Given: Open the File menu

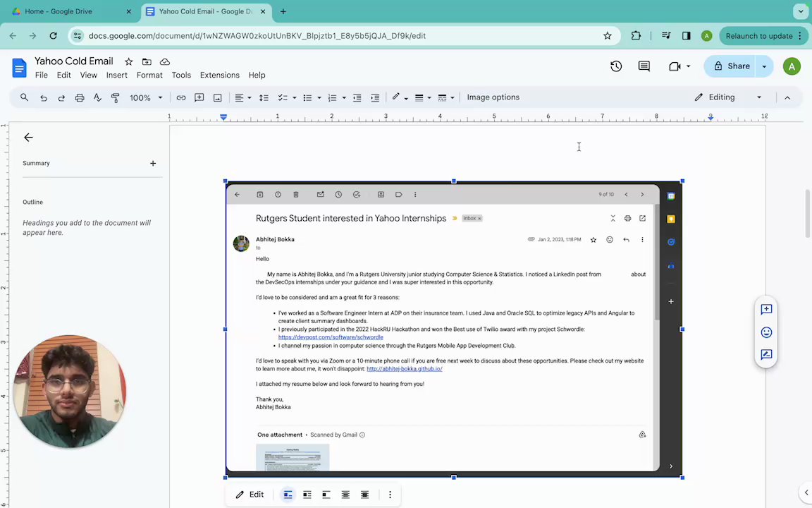Looking at the screenshot, I should pyautogui.click(x=42, y=75).
